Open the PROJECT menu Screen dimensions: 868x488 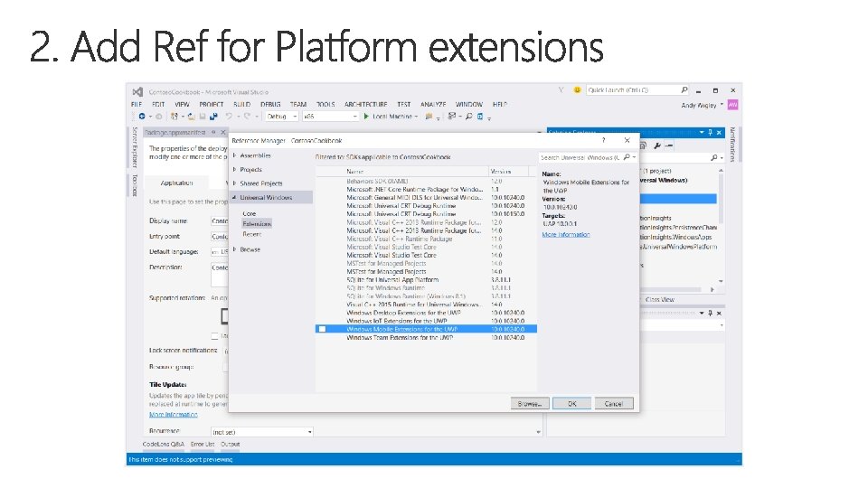point(212,104)
